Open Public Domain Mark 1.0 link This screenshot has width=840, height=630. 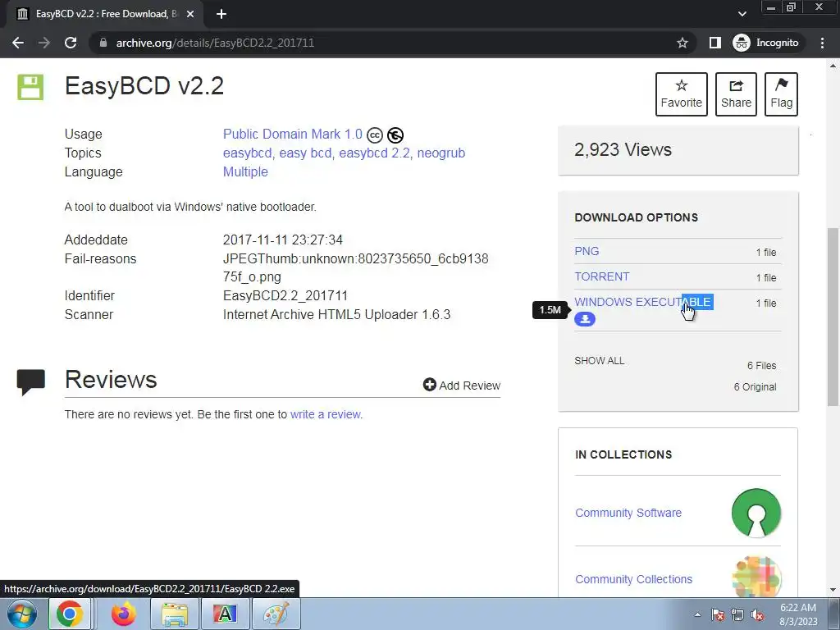point(293,134)
